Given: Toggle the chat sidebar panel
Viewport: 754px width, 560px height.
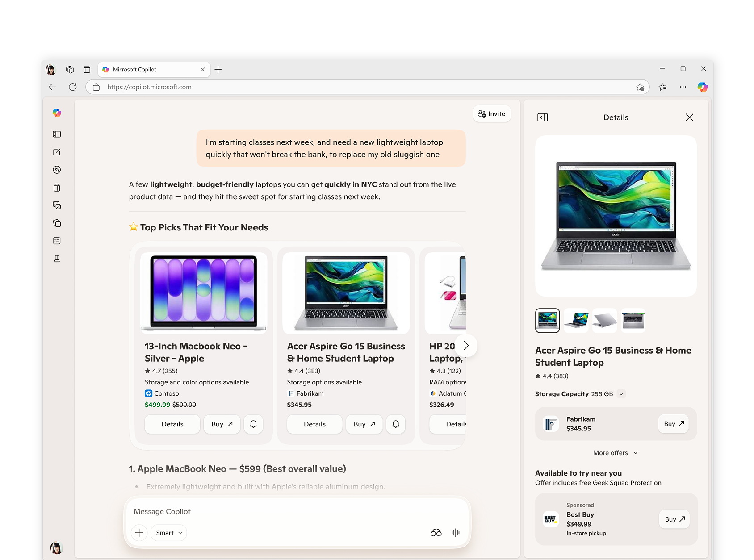Looking at the screenshot, I should [x=57, y=134].
